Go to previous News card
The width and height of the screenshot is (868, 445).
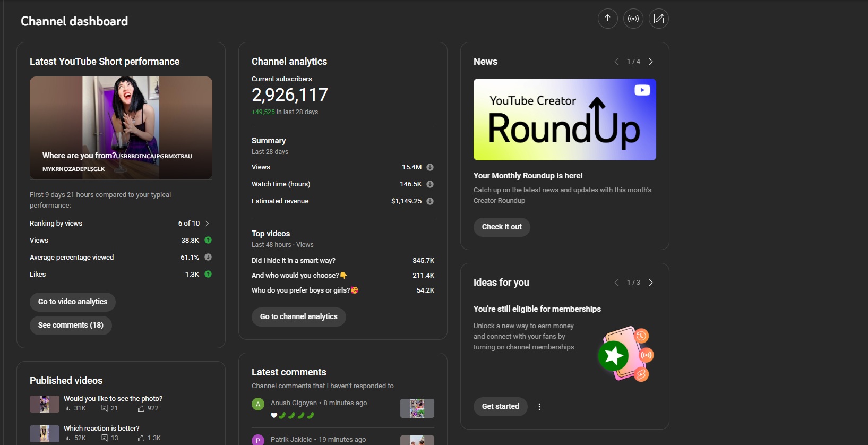coord(616,62)
